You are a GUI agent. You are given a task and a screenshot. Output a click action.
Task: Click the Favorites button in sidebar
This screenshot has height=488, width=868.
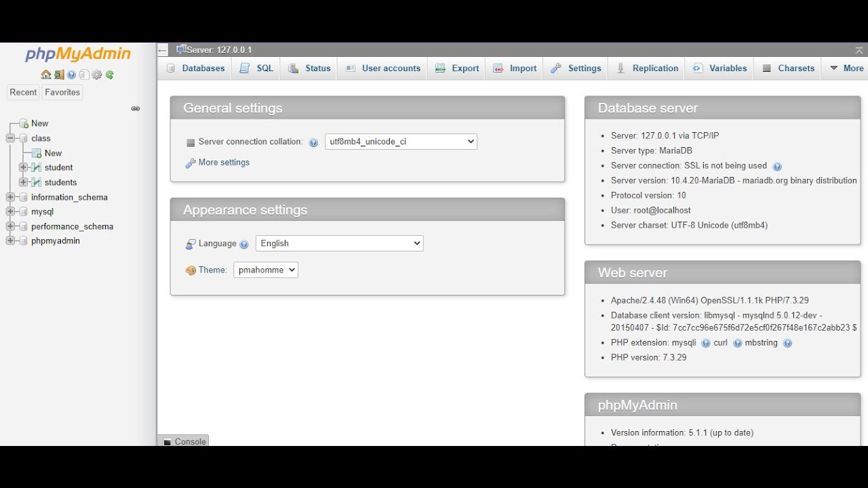coord(62,92)
